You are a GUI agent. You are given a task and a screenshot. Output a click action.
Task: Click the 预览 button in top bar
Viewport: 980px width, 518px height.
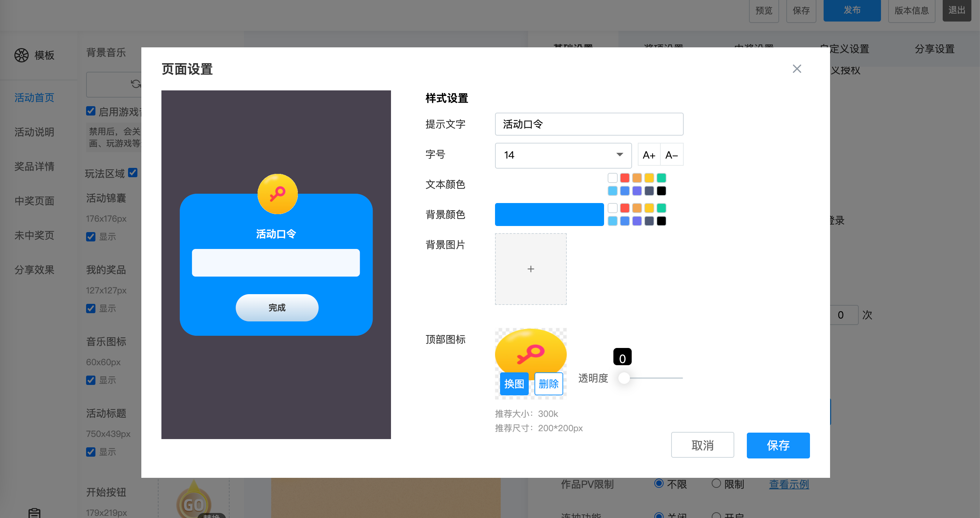[764, 11]
